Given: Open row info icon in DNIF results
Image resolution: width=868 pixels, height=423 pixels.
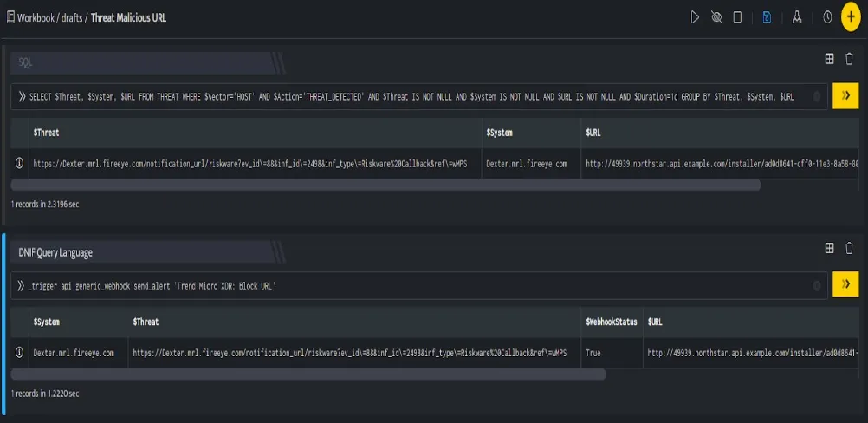Looking at the screenshot, I should [19, 352].
